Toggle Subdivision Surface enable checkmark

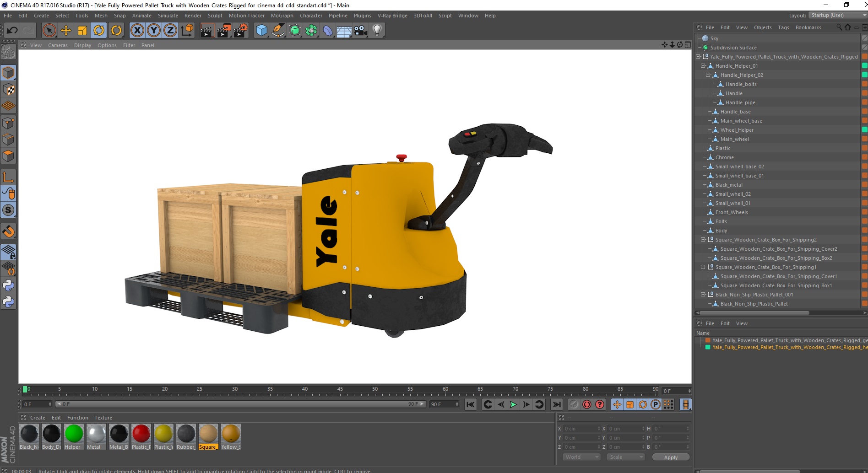tap(864, 48)
